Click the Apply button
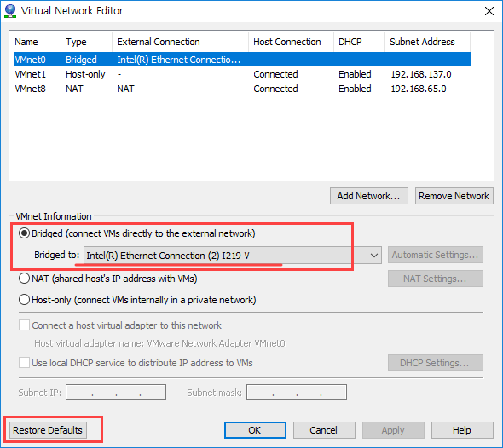 pyautogui.click(x=393, y=430)
